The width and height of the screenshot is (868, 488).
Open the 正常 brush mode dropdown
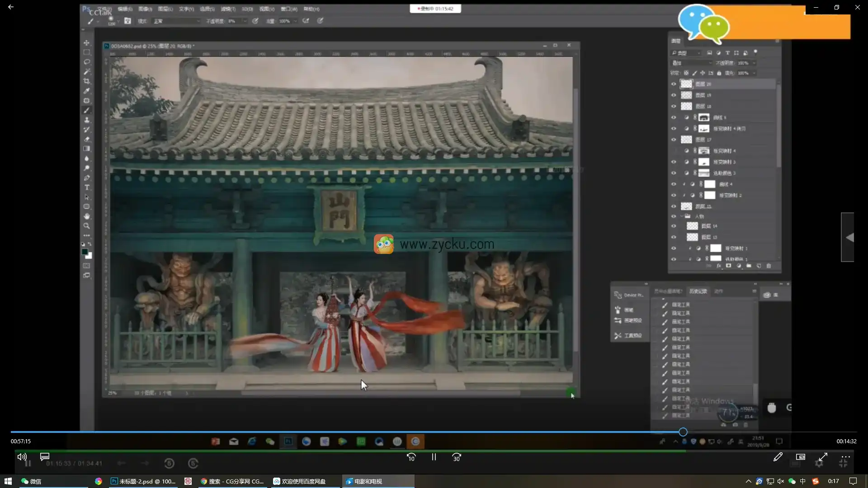coord(176,21)
